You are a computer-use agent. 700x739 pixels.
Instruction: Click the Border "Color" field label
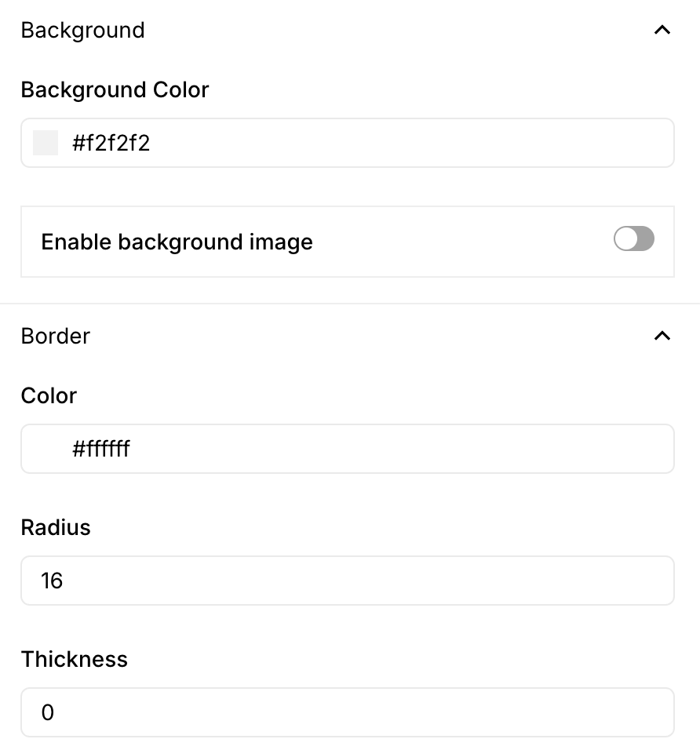pos(49,395)
